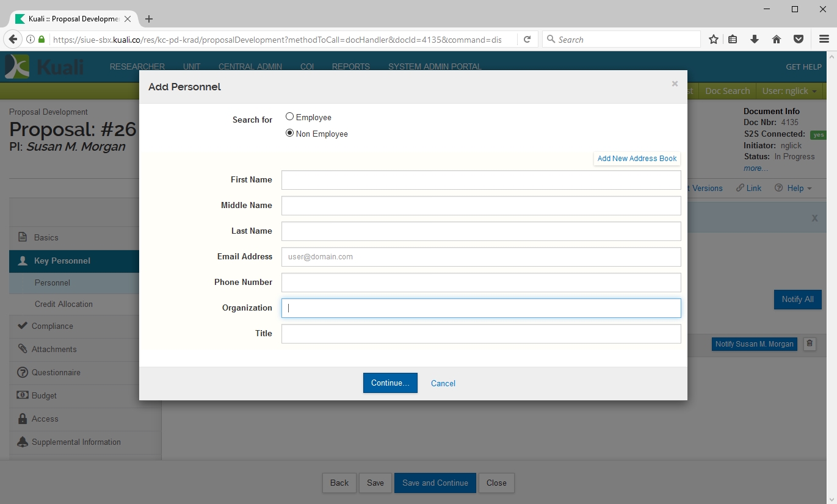Focus the Email Address text box
This screenshot has height=504, width=837.
[480, 257]
